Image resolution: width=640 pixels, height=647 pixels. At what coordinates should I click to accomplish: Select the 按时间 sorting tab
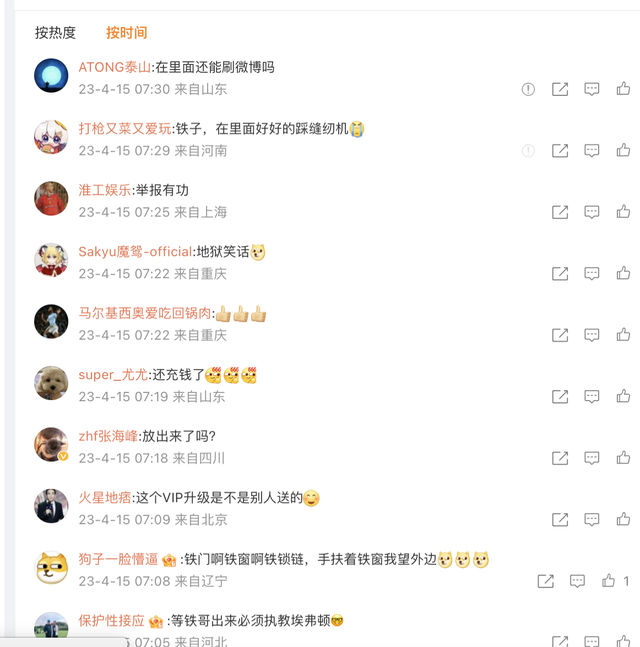127,33
